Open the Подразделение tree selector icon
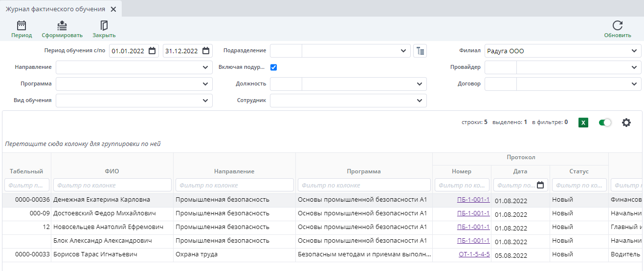The width and height of the screenshot is (644, 271). [x=420, y=51]
